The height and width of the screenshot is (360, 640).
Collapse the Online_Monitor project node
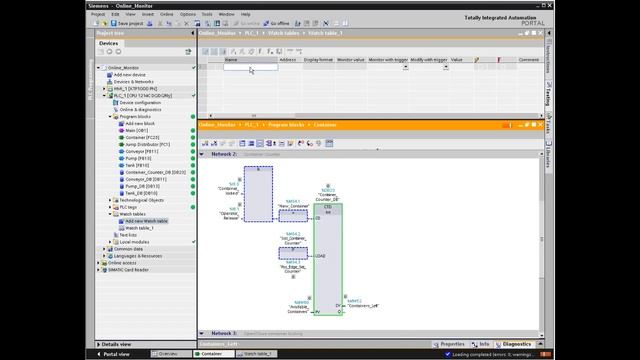click(x=98, y=68)
